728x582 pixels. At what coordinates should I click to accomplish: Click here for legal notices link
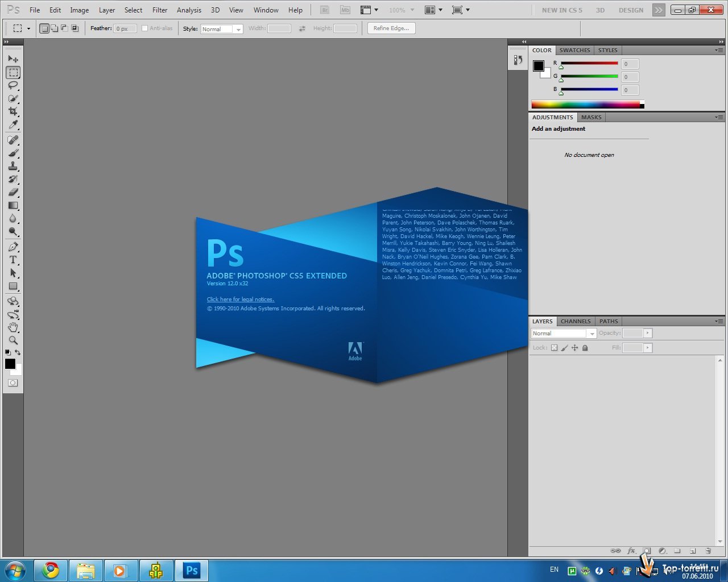click(x=241, y=300)
